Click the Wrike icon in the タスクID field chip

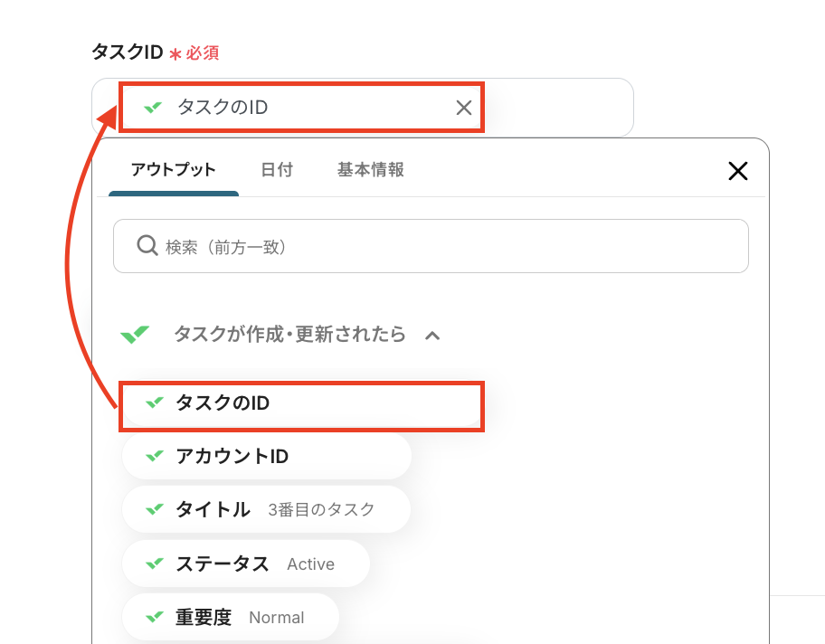click(153, 108)
